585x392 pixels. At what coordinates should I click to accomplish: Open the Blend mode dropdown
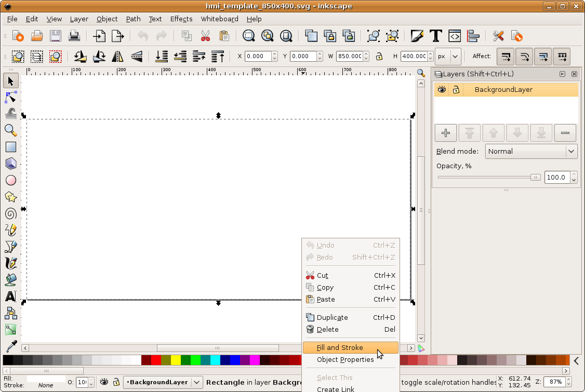tap(531, 151)
